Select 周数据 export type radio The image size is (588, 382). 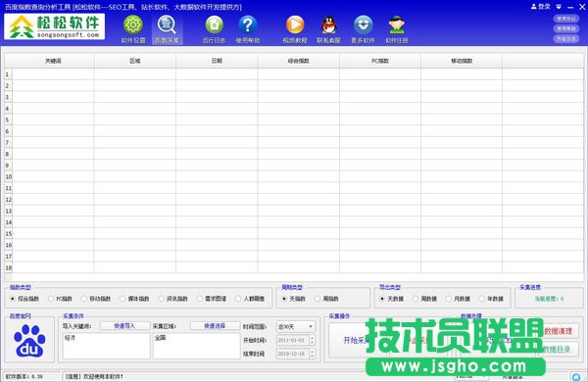pos(416,299)
